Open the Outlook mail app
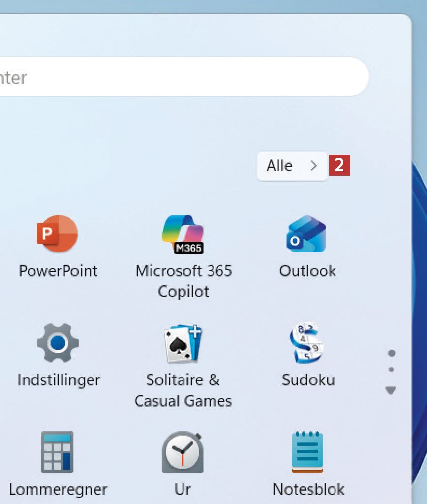This screenshot has height=504, width=427. 306,234
